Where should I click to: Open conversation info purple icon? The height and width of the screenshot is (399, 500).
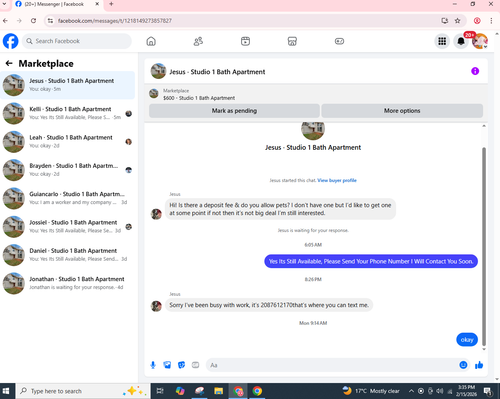475,71
